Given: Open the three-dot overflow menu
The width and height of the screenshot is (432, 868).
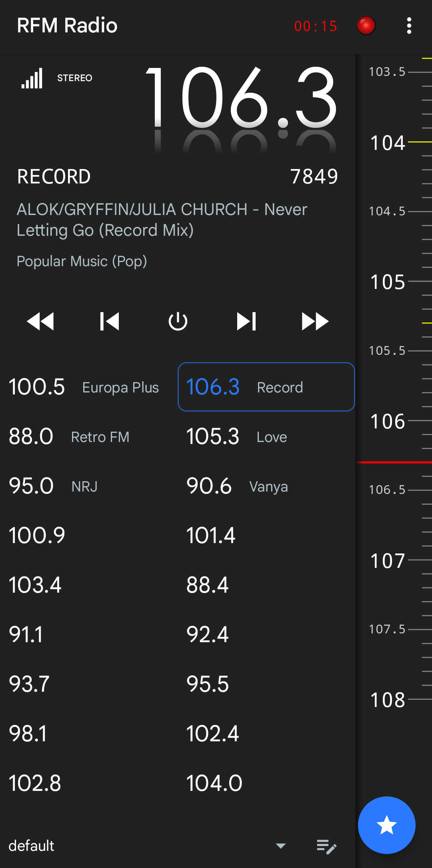Looking at the screenshot, I should coord(409,26).
